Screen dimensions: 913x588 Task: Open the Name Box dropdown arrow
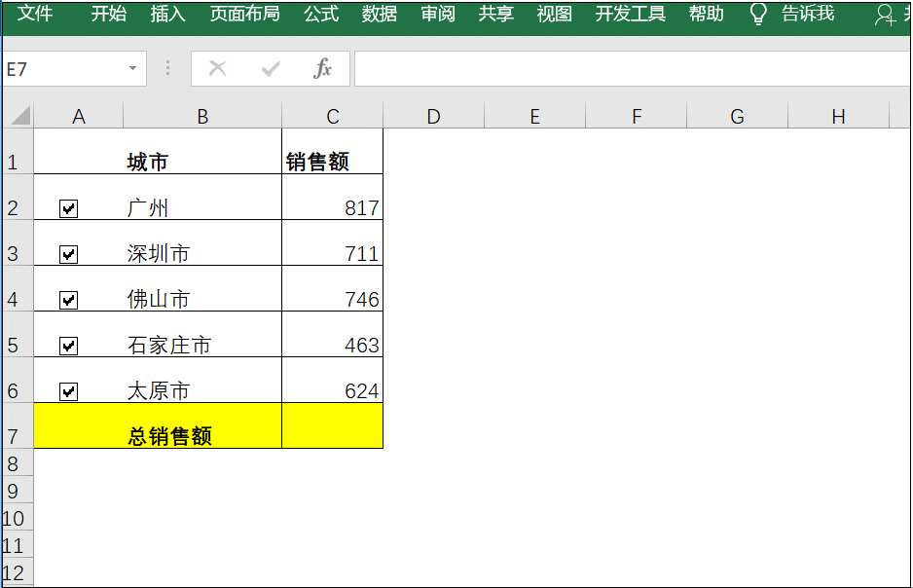coord(132,68)
